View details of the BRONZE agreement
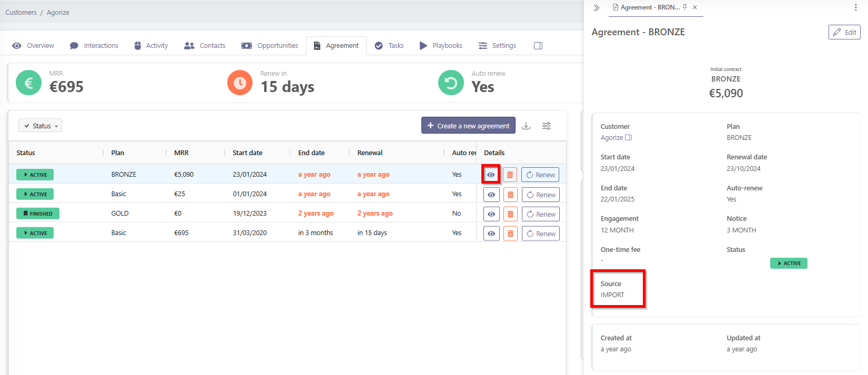Viewport: 868px width, 375px height. (491, 175)
